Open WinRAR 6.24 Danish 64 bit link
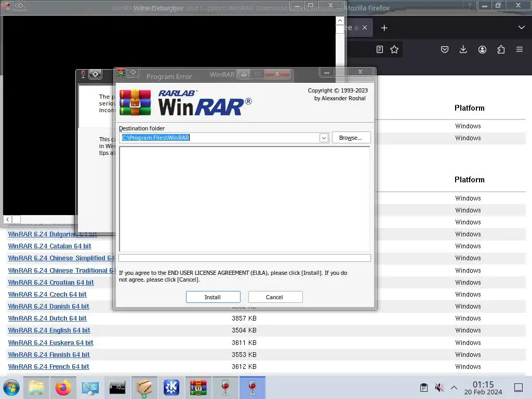Screen dimensions: 532x399 coord(48,306)
